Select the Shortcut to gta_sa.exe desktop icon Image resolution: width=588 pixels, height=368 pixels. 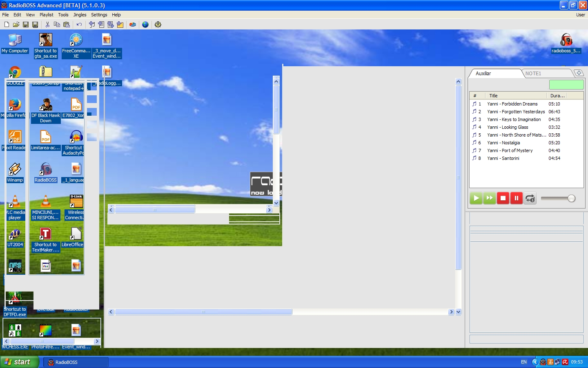46,46
